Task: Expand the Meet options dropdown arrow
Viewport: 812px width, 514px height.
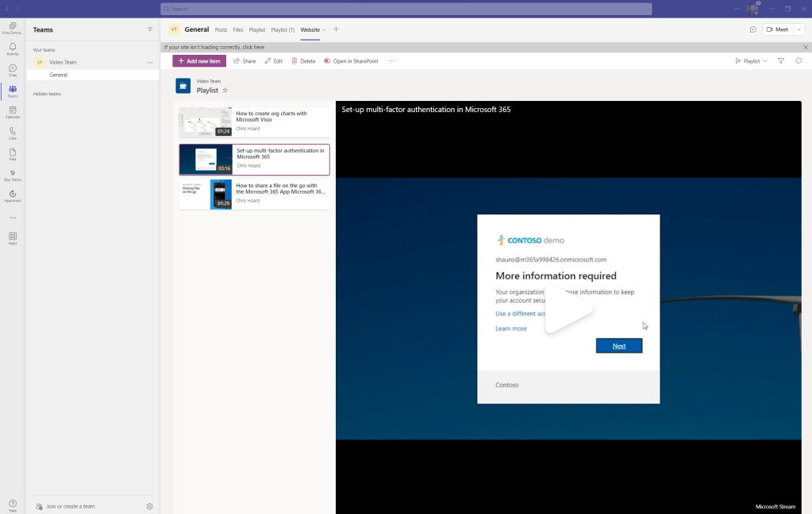Action: (x=799, y=29)
